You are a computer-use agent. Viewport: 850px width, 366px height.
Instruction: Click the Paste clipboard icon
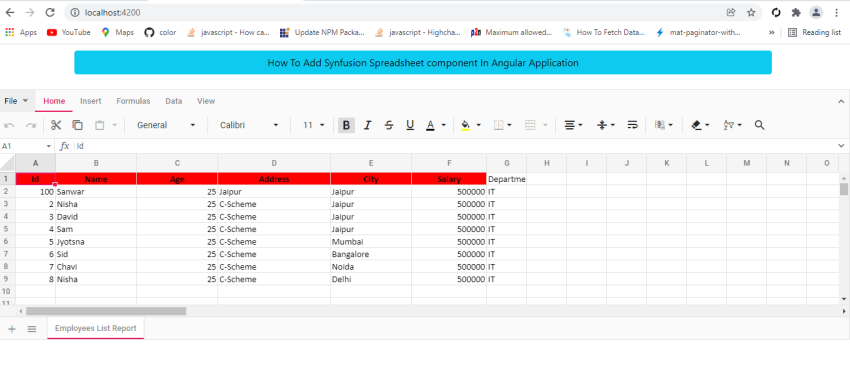[x=100, y=125]
